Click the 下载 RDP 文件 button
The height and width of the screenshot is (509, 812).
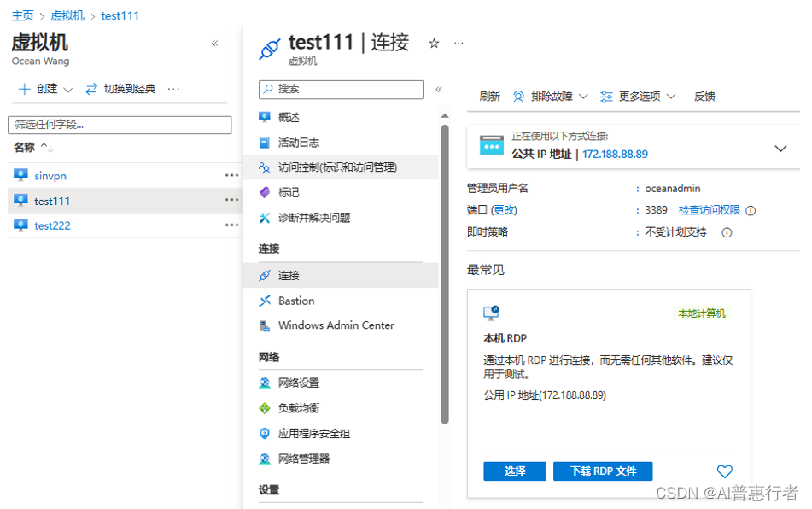tap(603, 471)
